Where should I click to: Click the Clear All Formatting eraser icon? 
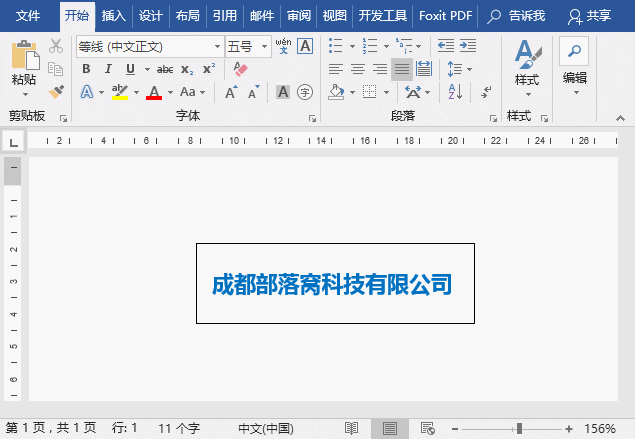(239, 69)
